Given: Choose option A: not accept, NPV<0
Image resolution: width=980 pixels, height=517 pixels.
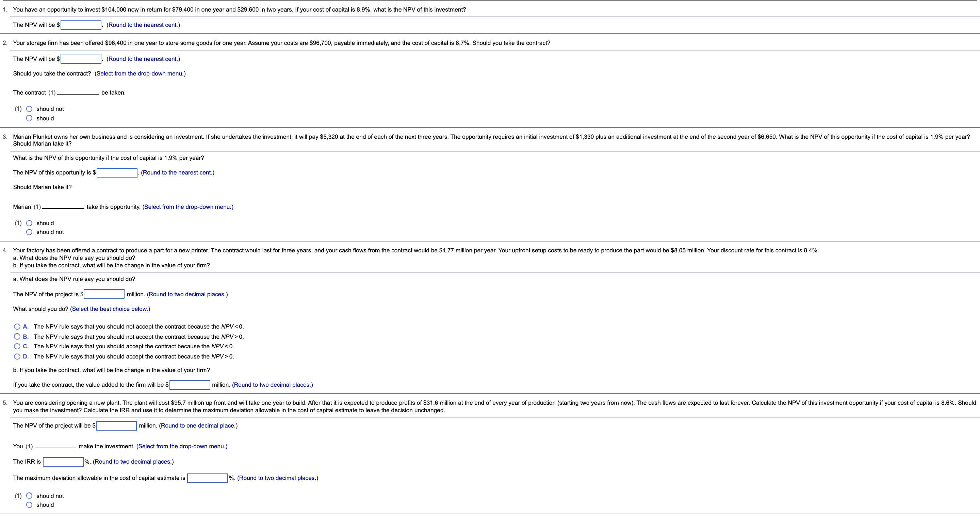Looking at the screenshot, I should pos(17,327).
